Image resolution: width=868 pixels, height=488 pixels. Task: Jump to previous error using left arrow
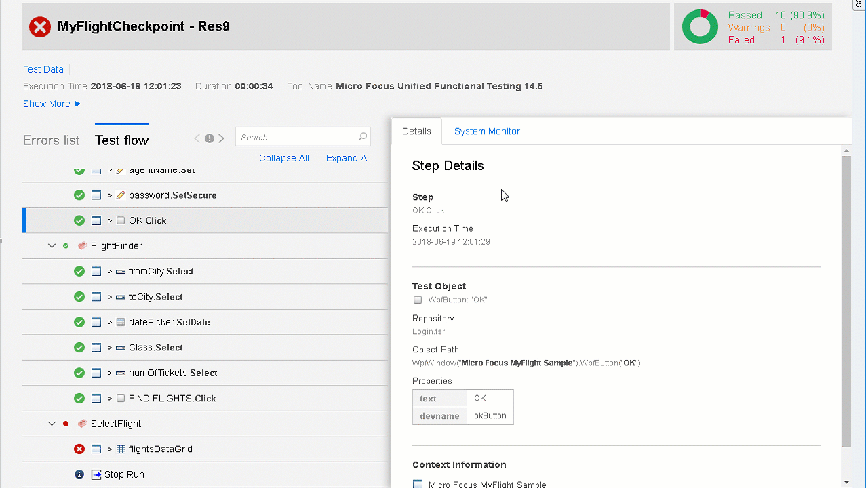[197, 138]
